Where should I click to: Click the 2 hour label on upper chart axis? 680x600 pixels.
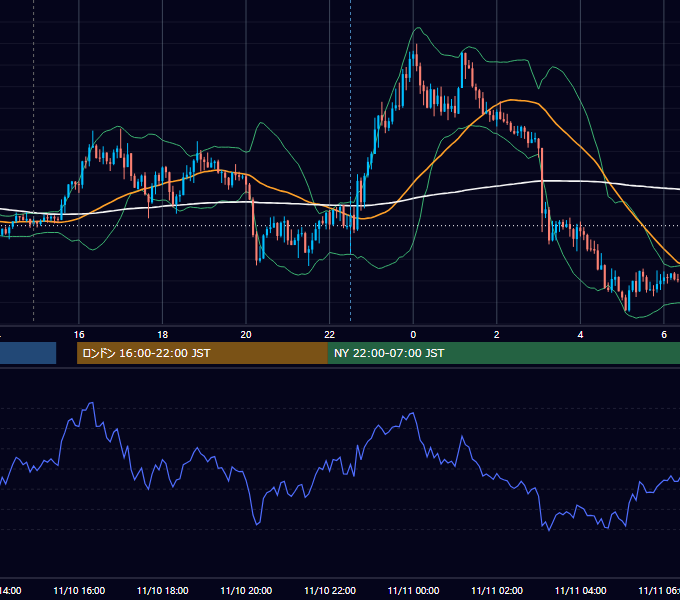(497, 335)
